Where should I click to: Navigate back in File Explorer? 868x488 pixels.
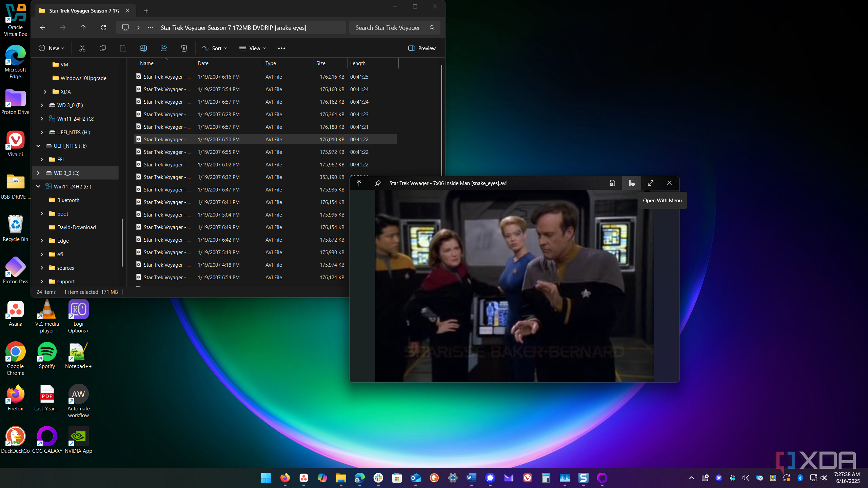pos(42,27)
